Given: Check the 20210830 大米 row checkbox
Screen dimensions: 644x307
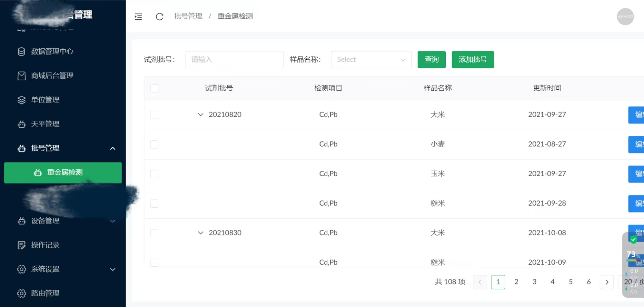Looking at the screenshot, I should point(154,233).
